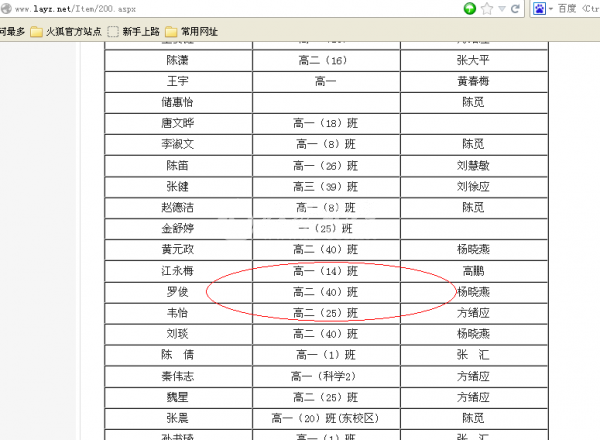Select table cell 罗俊

tap(178, 292)
